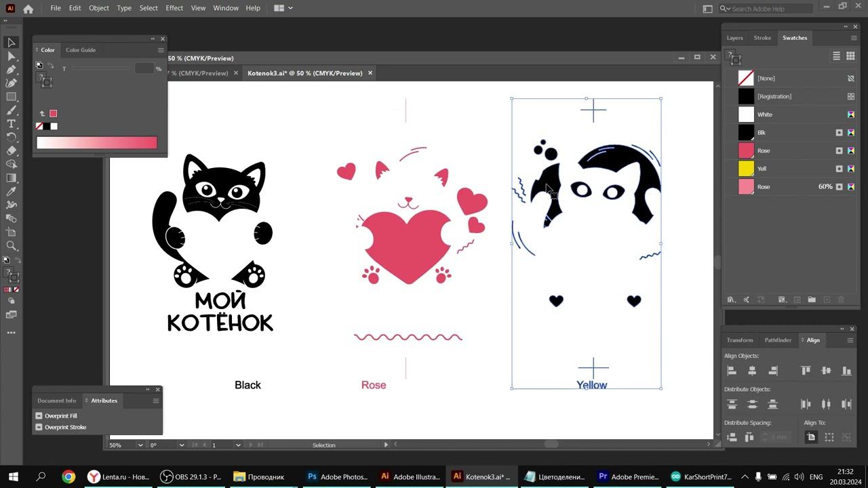
Task: Select the Artboard tool
Action: [12, 232]
